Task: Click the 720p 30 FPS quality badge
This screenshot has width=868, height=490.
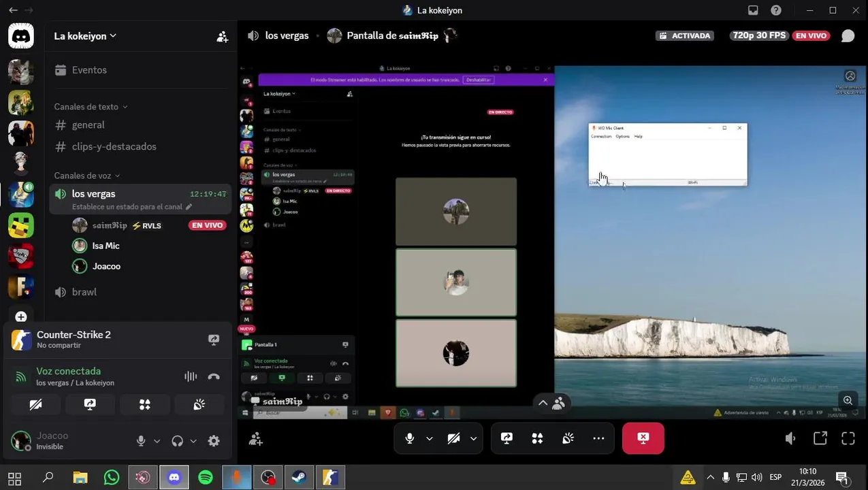Action: tap(758, 35)
